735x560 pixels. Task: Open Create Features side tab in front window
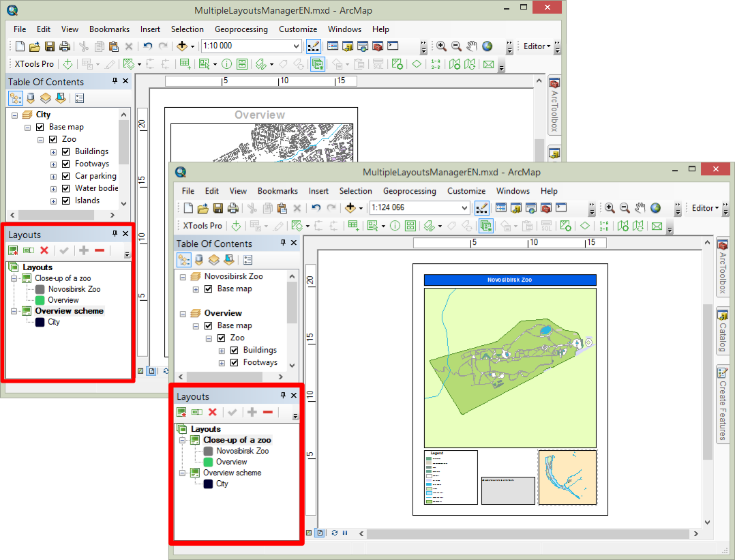point(722,404)
